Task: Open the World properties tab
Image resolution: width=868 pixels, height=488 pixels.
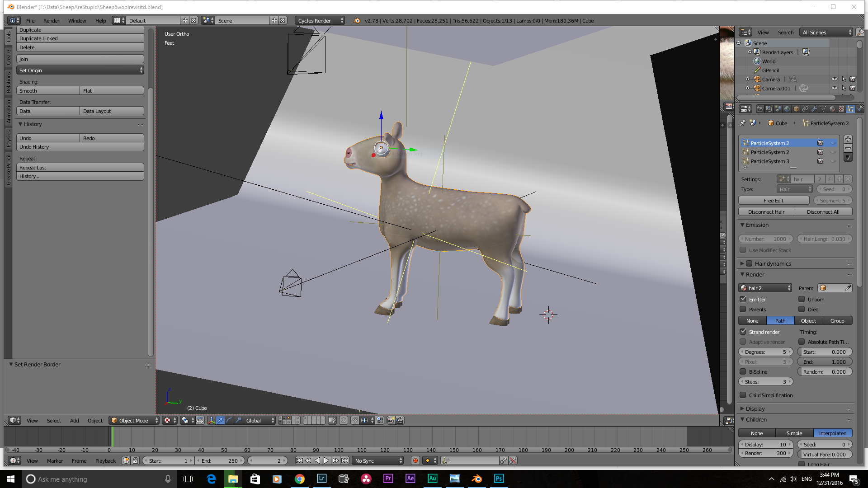Action: (x=787, y=109)
